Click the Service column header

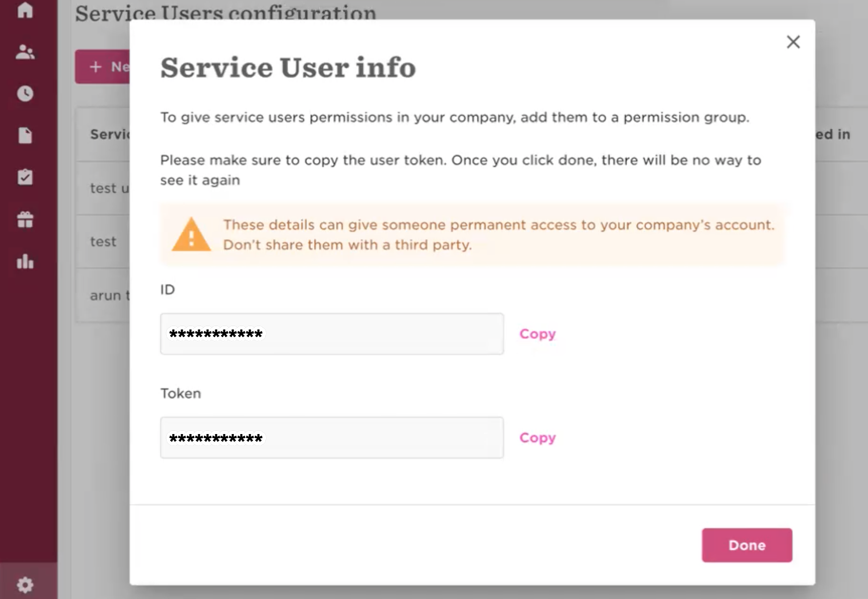[x=110, y=135]
